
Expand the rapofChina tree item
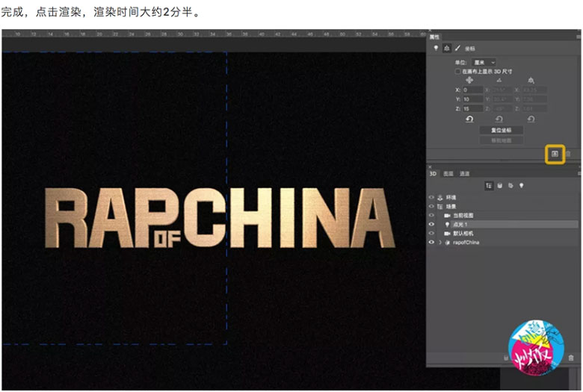coord(440,242)
